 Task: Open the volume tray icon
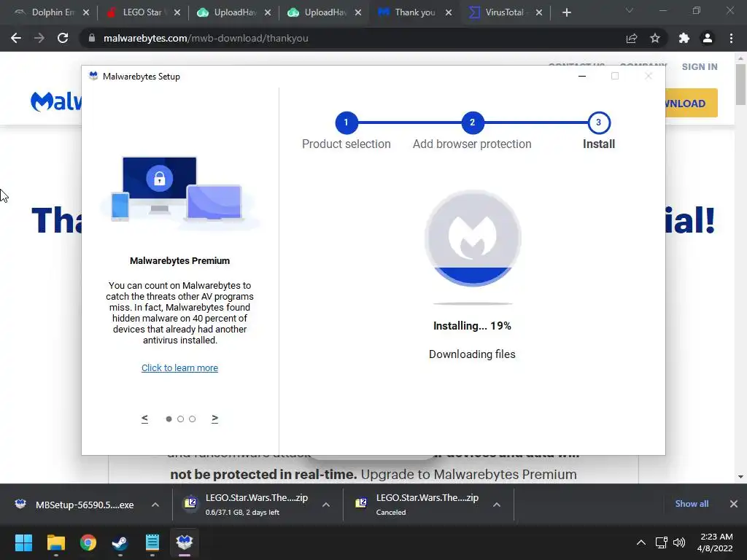tap(679, 542)
